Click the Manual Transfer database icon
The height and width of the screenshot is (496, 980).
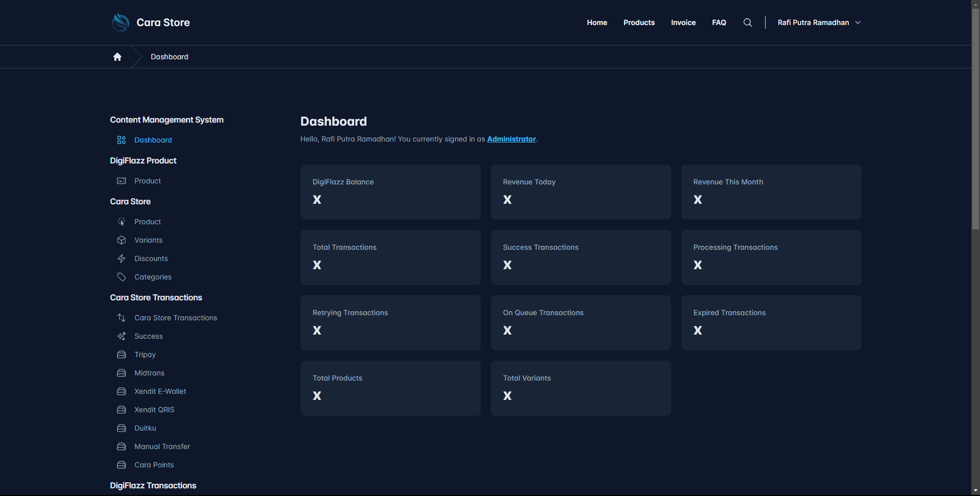pyautogui.click(x=121, y=446)
